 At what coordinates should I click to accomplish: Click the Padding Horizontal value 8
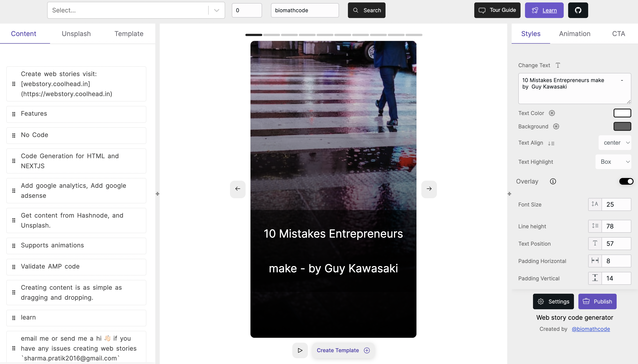click(x=616, y=261)
